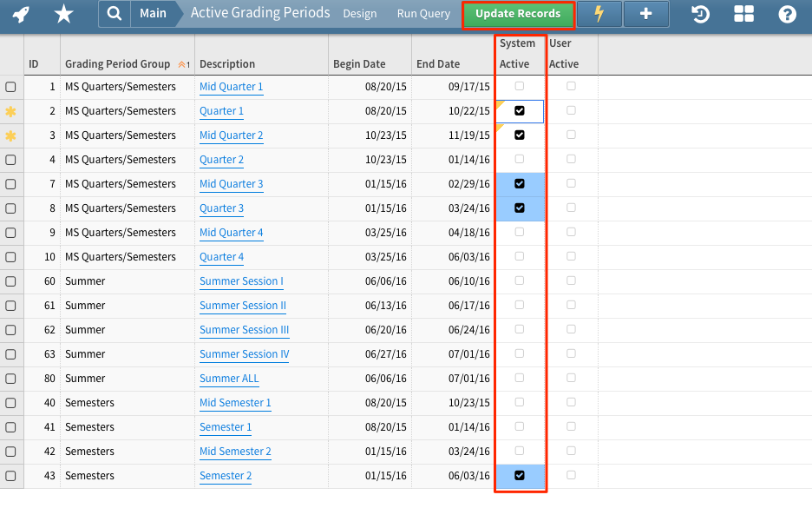Image resolution: width=812 pixels, height=508 pixels.
Task: Open the Run Query tab
Action: click(423, 14)
